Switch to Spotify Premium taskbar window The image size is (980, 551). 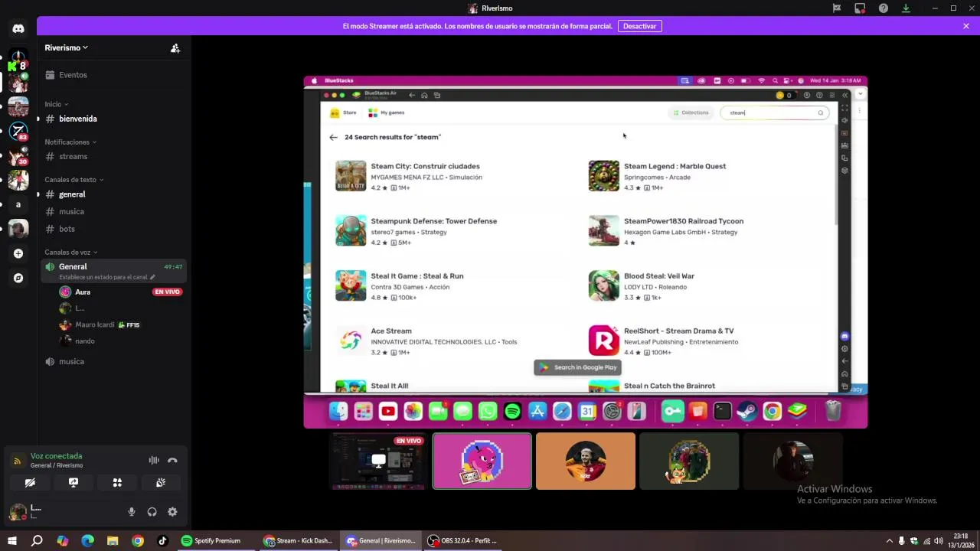point(216,540)
